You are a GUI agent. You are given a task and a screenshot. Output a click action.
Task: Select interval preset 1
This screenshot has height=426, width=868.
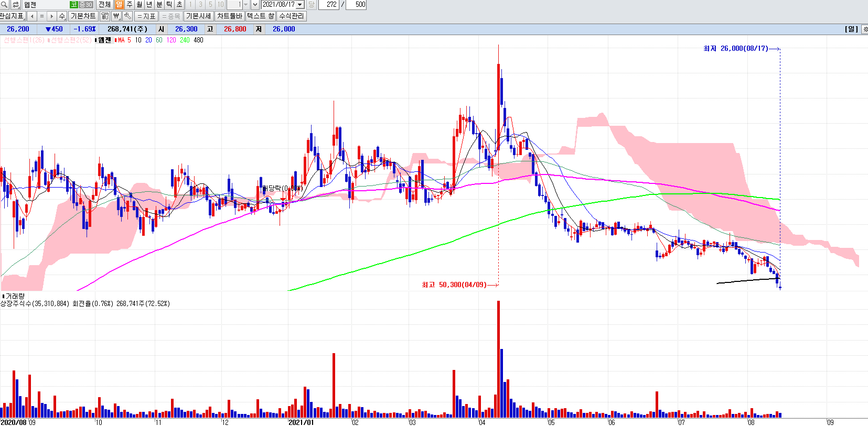(x=190, y=4)
